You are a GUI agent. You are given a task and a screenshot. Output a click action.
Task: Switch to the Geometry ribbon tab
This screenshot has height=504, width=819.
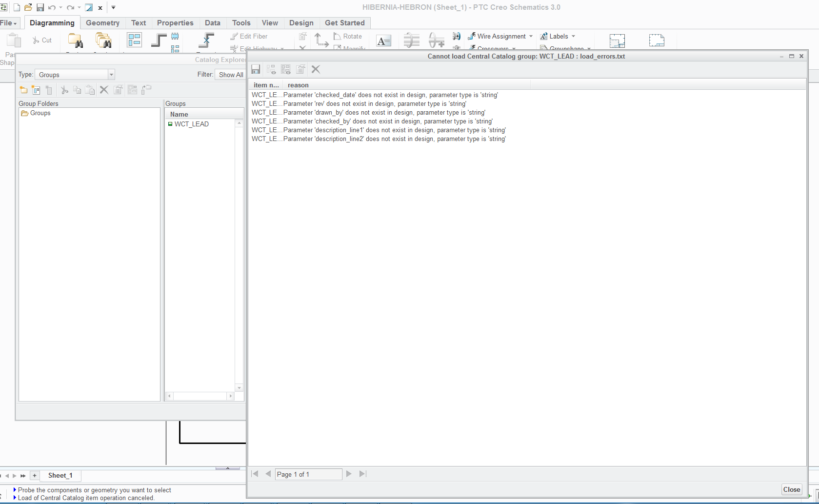(102, 23)
